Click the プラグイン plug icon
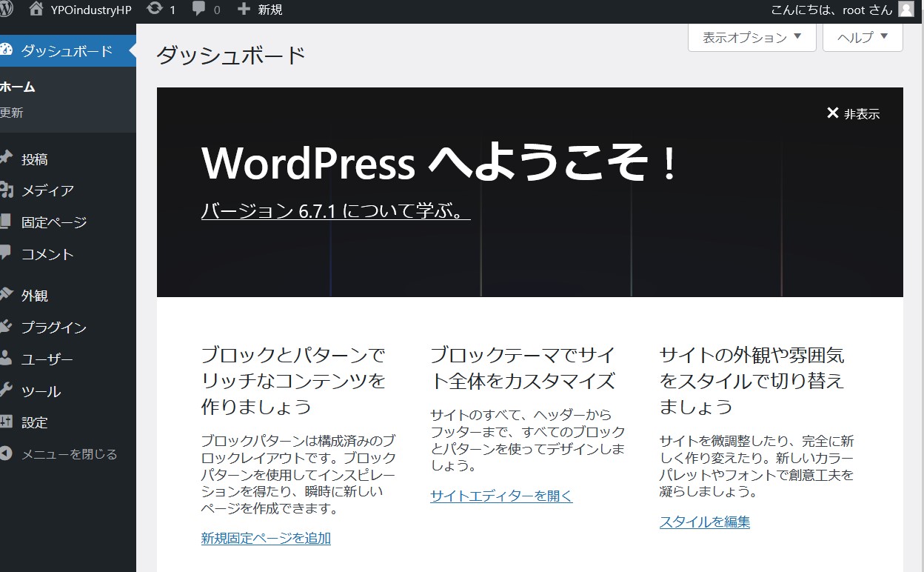924x572 pixels. 6,327
